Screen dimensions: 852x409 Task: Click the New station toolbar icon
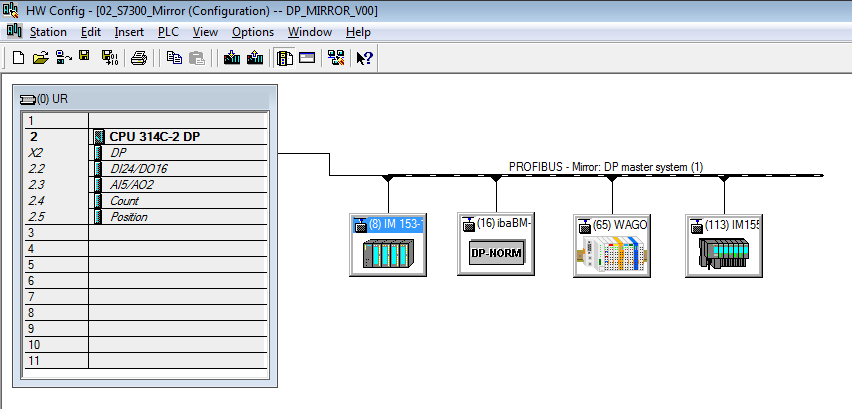click(x=18, y=58)
